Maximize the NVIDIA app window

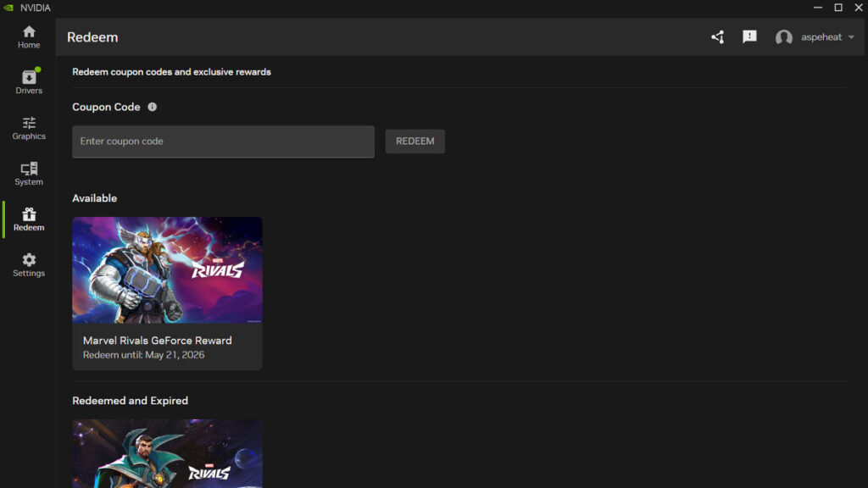click(838, 8)
